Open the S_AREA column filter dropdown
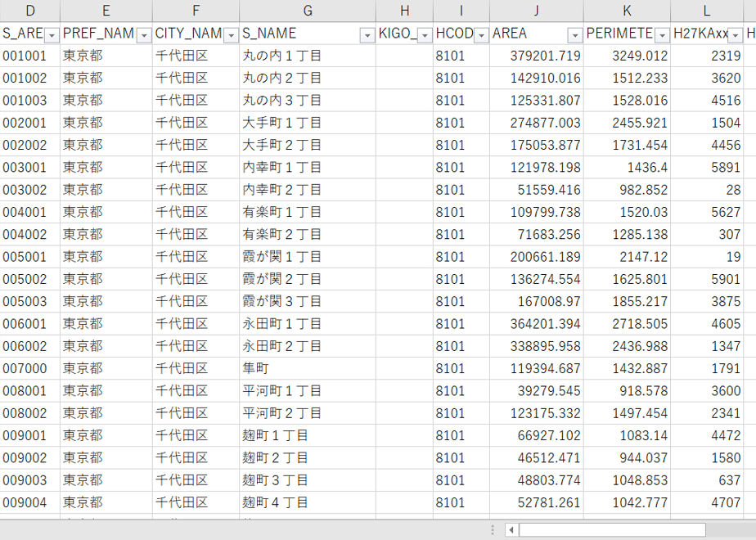Screen dimensions: 756x540 (52, 35)
